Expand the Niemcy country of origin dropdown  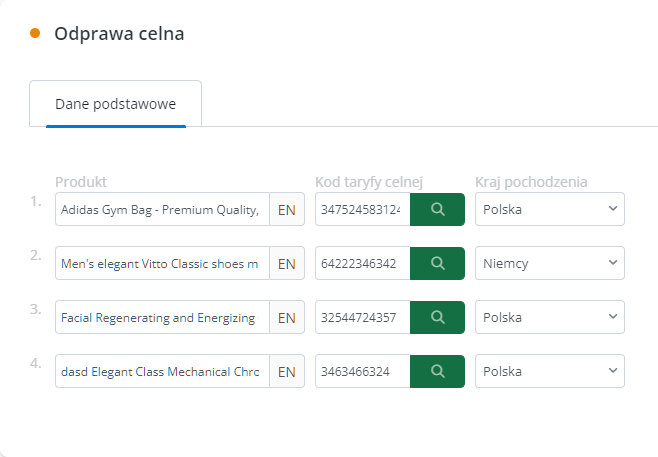(x=550, y=263)
